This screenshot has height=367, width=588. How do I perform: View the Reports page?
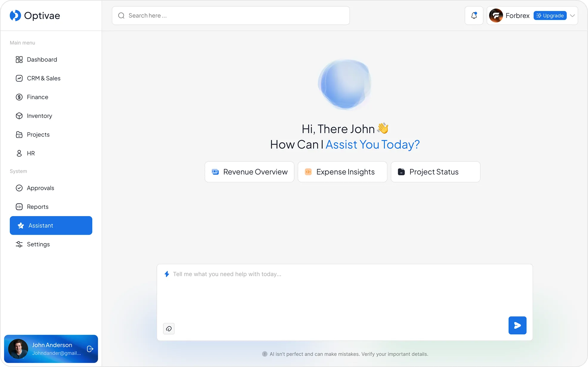pos(51,207)
